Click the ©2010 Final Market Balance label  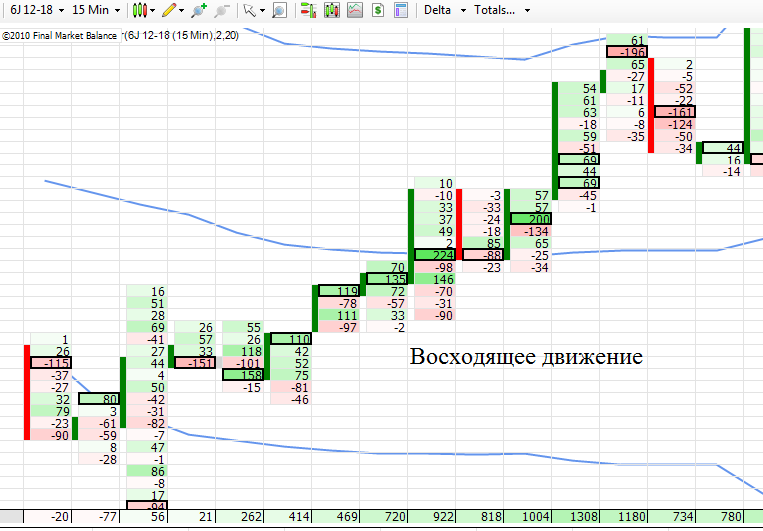click(x=59, y=36)
